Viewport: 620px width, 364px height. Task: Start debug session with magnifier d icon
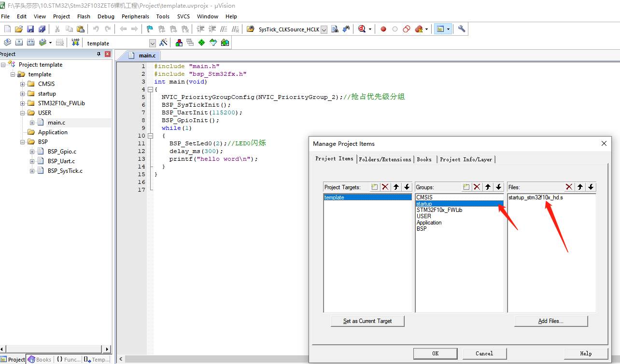tap(362, 29)
